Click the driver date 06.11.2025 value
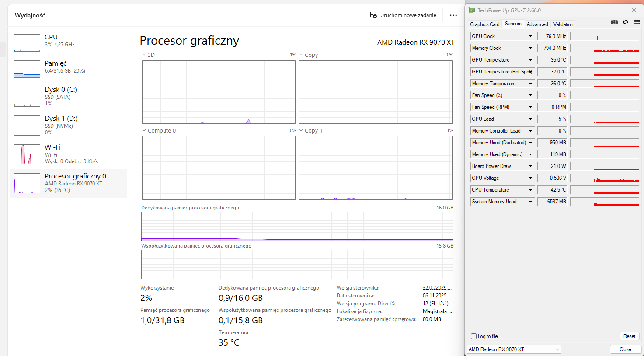The image size is (644, 356). pos(435,296)
